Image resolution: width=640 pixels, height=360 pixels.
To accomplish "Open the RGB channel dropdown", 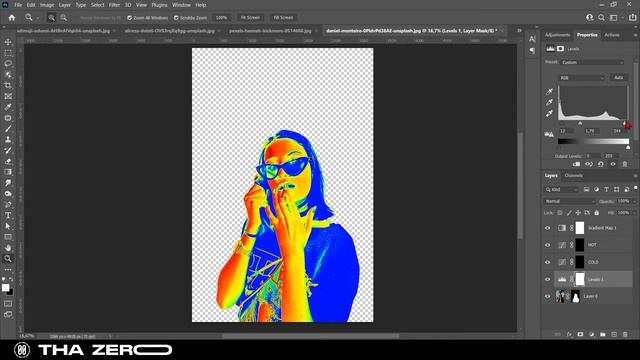I will click(581, 78).
